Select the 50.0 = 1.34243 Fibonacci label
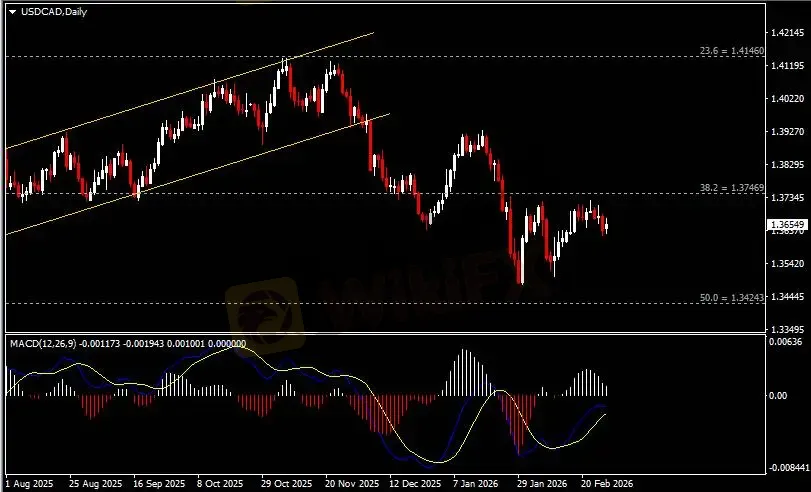811x492 pixels. 732,298
